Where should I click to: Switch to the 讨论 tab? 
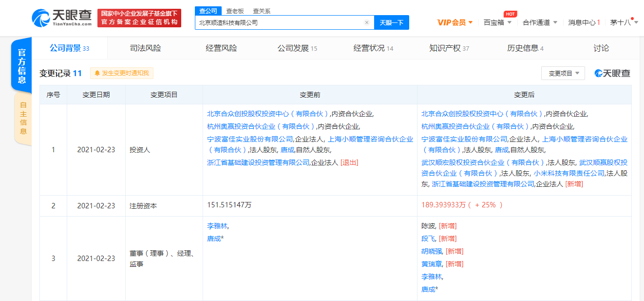(x=601, y=48)
